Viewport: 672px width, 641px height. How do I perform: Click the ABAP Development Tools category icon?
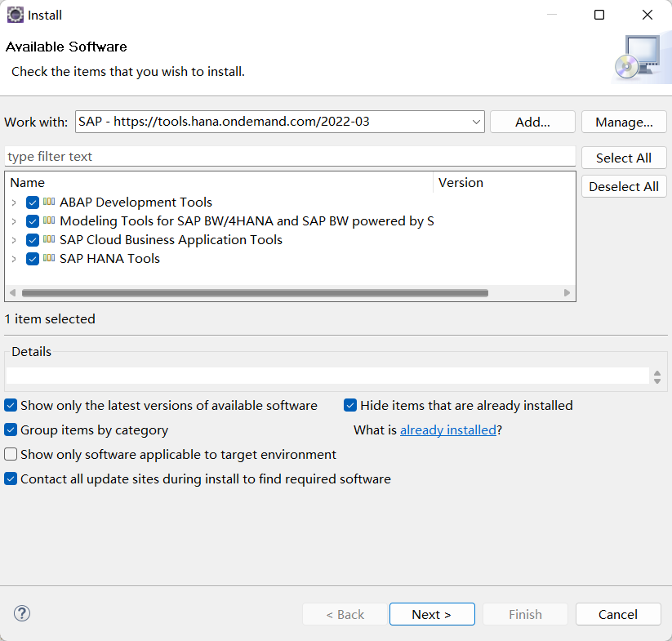coord(49,202)
